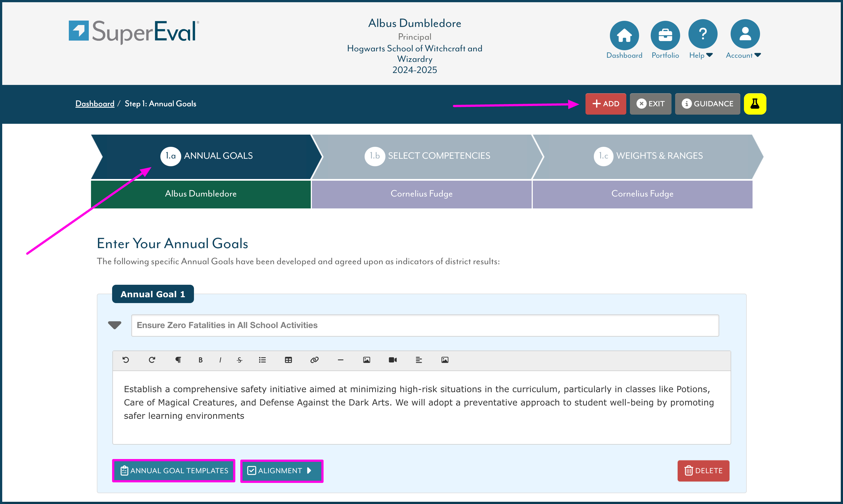Click the Dashboard label in the header
The image size is (843, 504).
[x=624, y=55]
